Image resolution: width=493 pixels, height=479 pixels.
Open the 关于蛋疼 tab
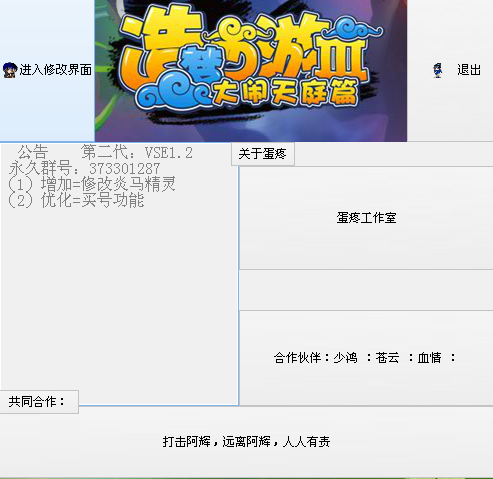click(x=263, y=154)
